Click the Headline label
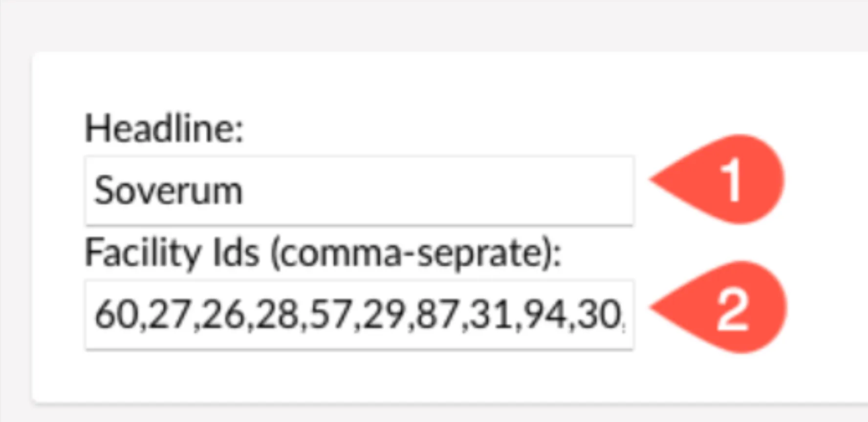Image resolution: width=868 pixels, height=422 pixels. click(164, 129)
